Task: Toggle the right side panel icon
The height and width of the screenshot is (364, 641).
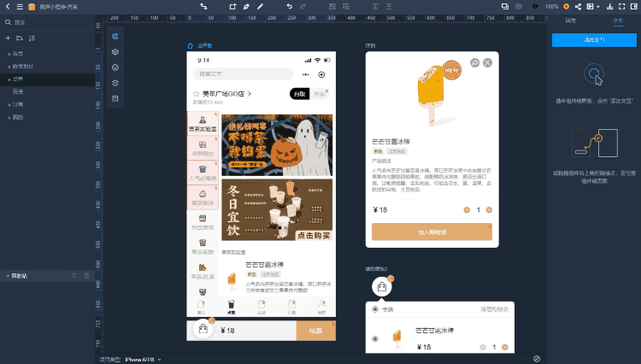Action: pyautogui.click(x=633, y=7)
